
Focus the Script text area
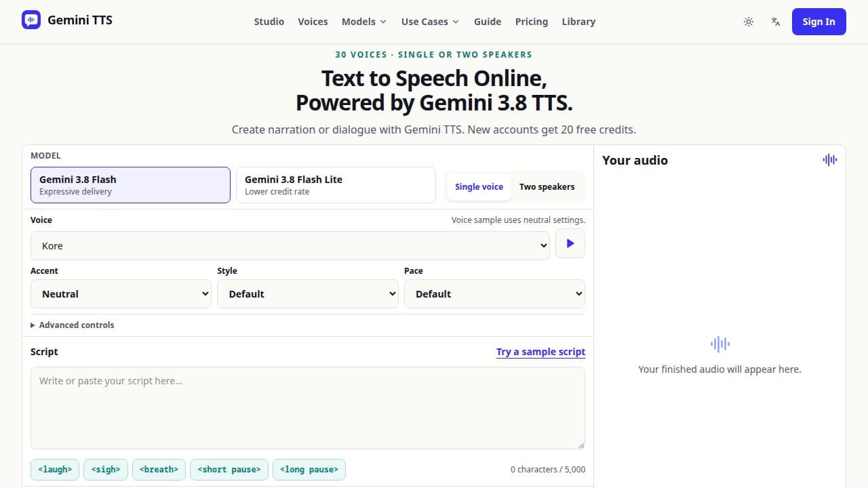pyautogui.click(x=308, y=408)
